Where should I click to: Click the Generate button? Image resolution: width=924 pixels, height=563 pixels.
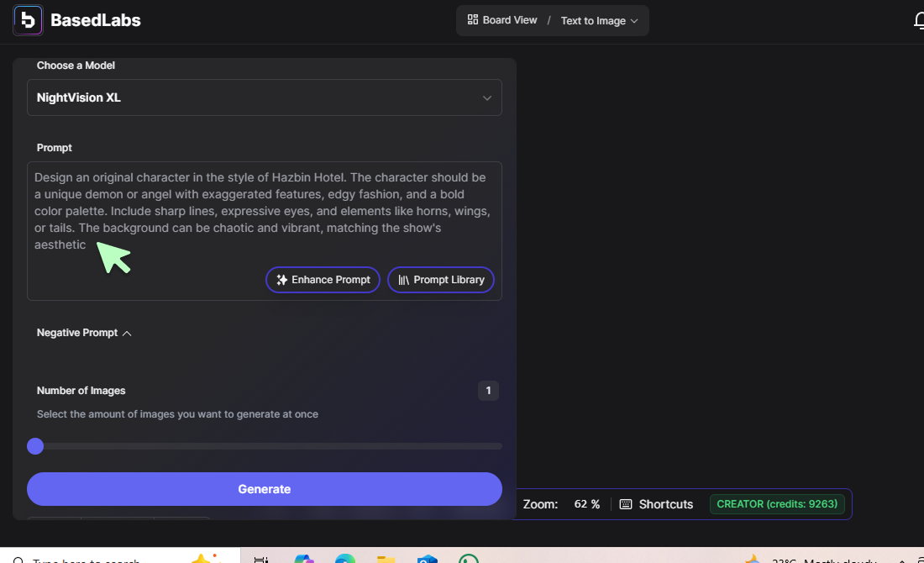pos(264,489)
